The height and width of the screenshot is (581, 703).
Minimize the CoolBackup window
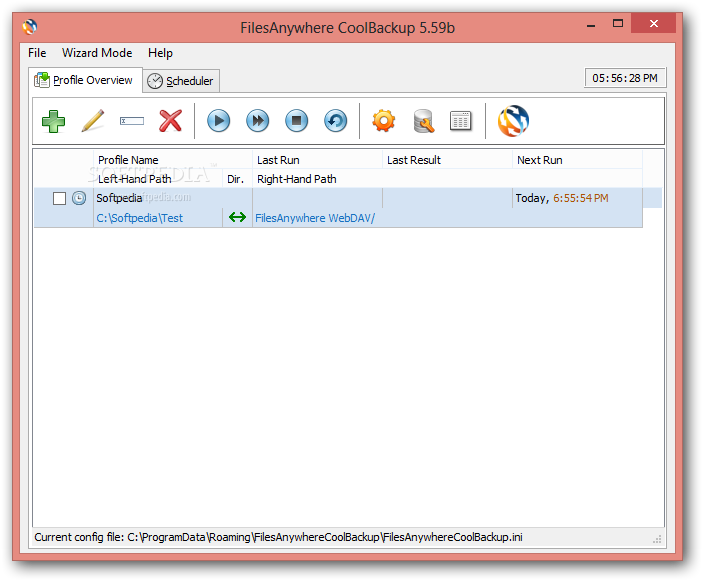pos(591,25)
